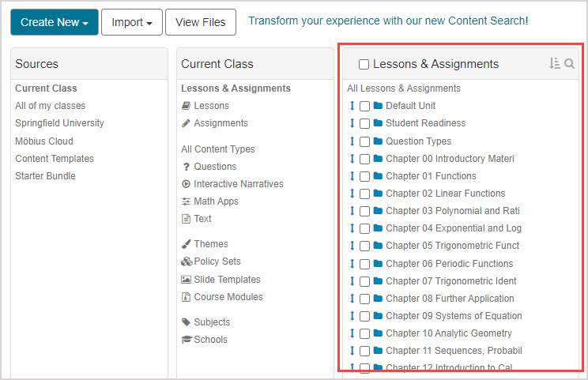588x380 pixels.
Task: Click the folder icon beside Default Unit
Action: 378,106
